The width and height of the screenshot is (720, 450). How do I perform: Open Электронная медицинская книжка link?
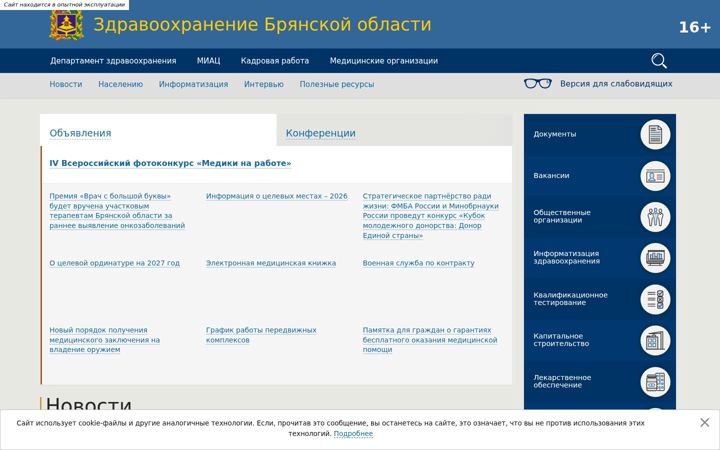click(x=271, y=263)
